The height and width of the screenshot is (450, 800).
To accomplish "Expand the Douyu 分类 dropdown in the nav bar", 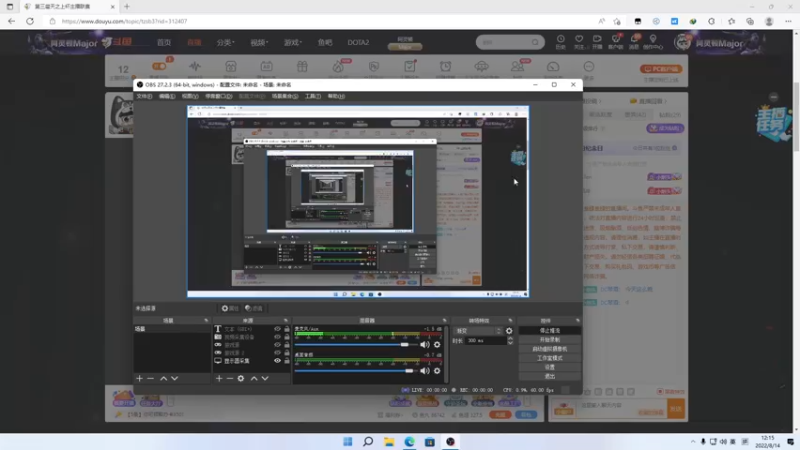I will point(226,42).
